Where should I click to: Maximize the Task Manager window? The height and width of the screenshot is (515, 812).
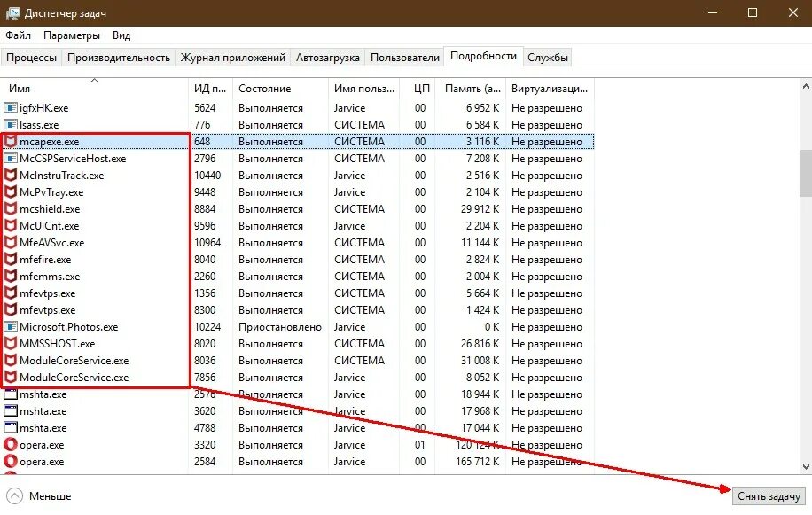(753, 12)
